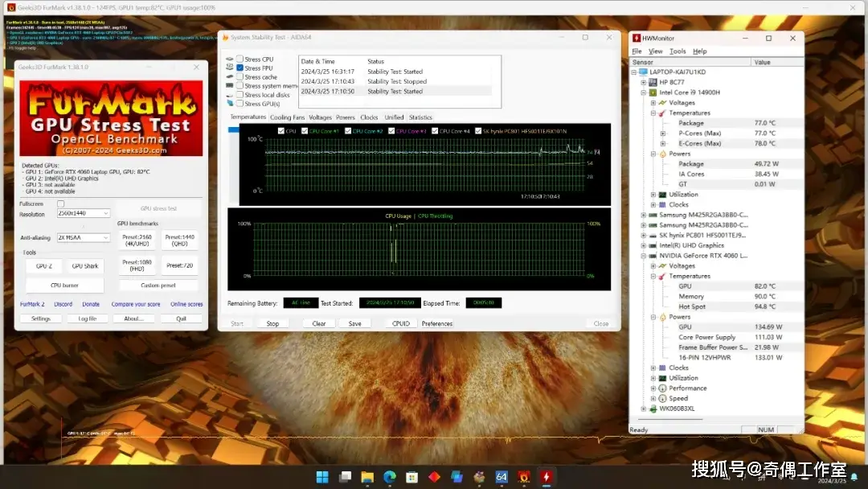The image size is (868, 489).
Task: Launch GPU-Z from FurMark tools
Action: point(43,266)
